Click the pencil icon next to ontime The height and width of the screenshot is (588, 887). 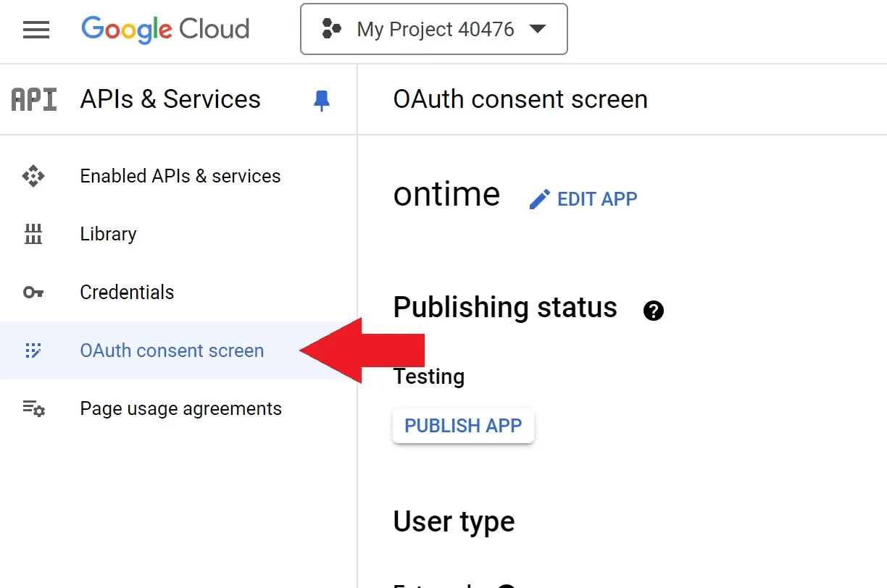tap(540, 199)
